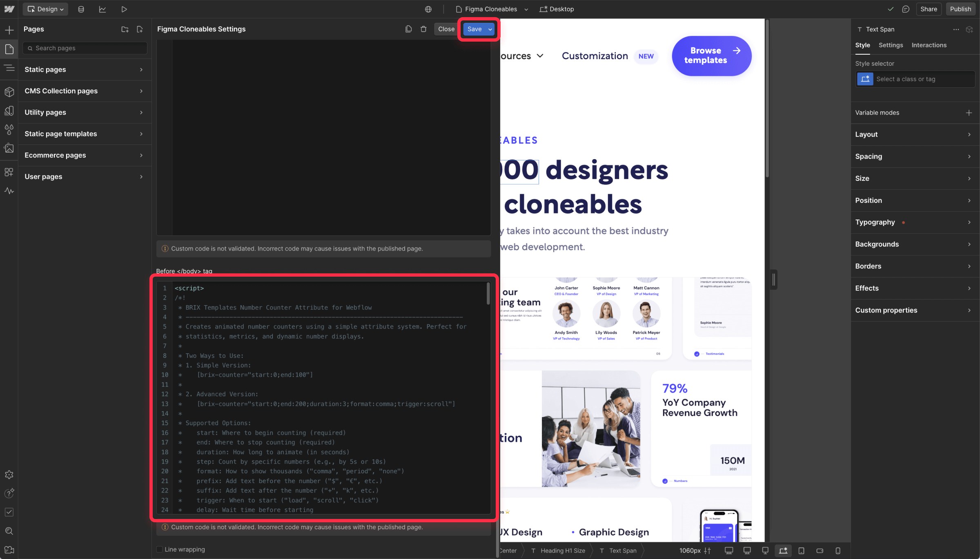980x559 pixels.
Task: Open site Settings gear icon at bottom left
Action: point(9,475)
